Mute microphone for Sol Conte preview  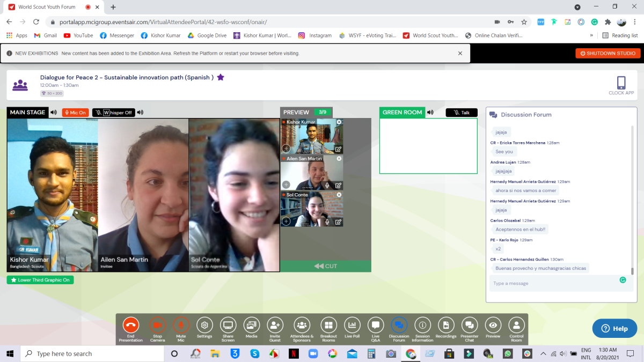click(x=327, y=221)
